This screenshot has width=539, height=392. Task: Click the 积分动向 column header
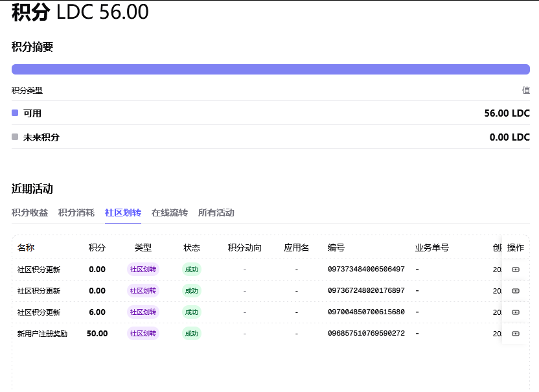click(x=245, y=248)
